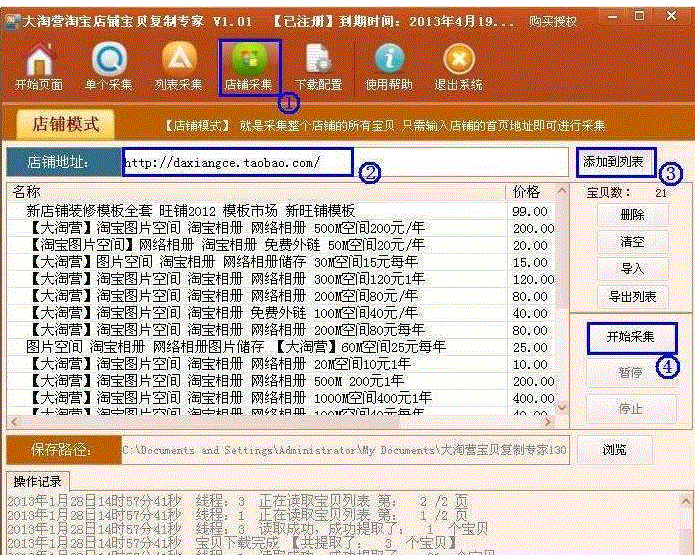This screenshot has height=555, width=695.
Task: Click the 停止 button
Action: pyautogui.click(x=631, y=409)
